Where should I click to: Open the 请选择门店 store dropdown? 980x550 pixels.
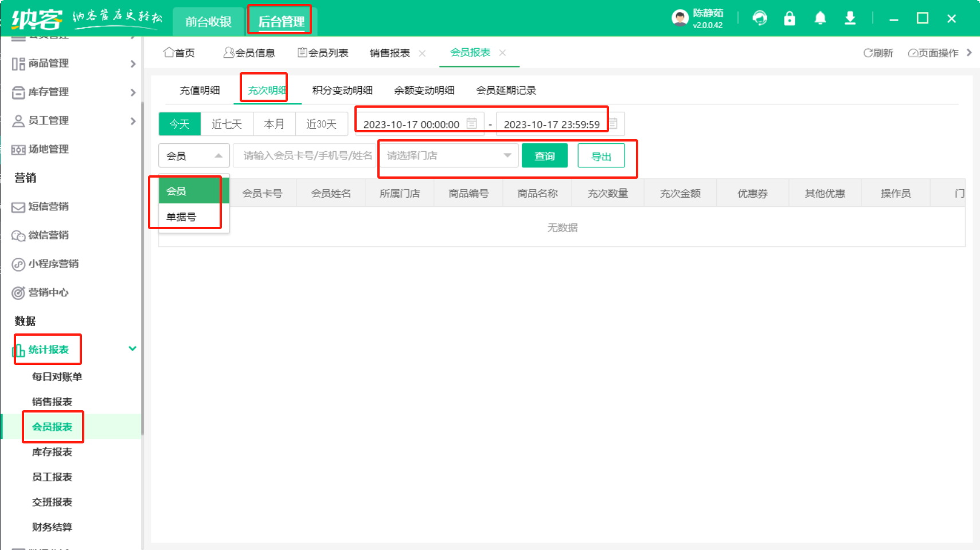(x=448, y=155)
